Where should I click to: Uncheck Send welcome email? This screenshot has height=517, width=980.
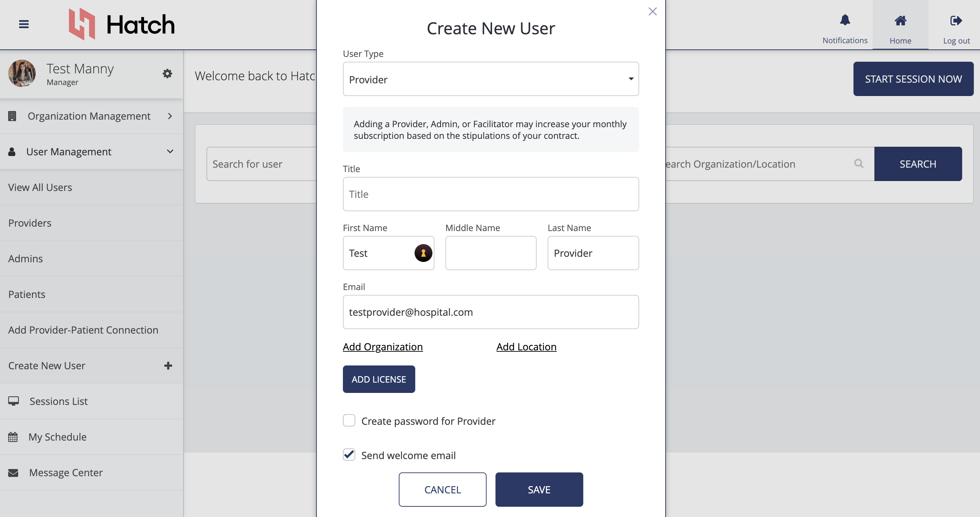pyautogui.click(x=349, y=455)
